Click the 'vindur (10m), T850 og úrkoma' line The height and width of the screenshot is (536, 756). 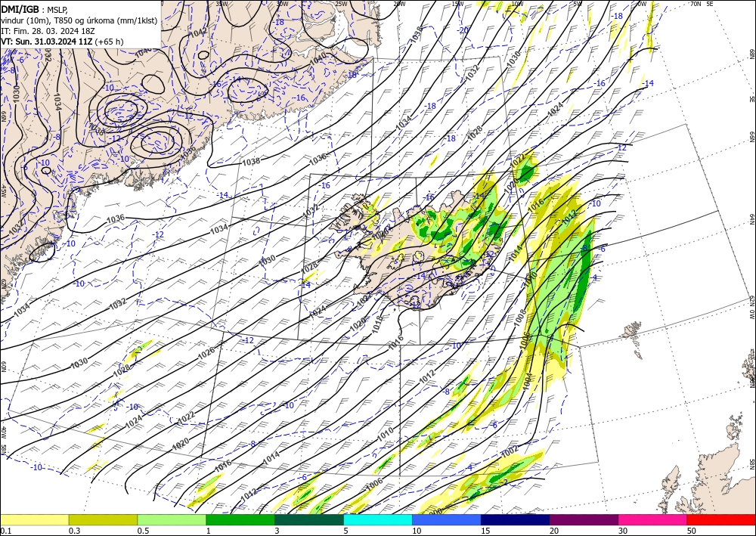pos(59,20)
